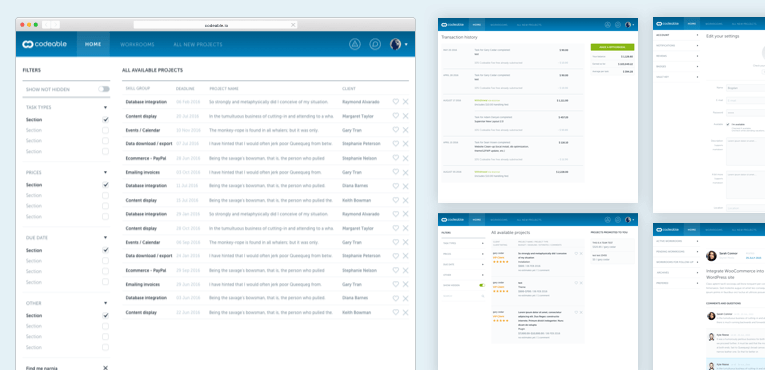The image size is (765, 370).
Task: Heart the Database integration project due 03 Jun 2016
Action: 396,298
